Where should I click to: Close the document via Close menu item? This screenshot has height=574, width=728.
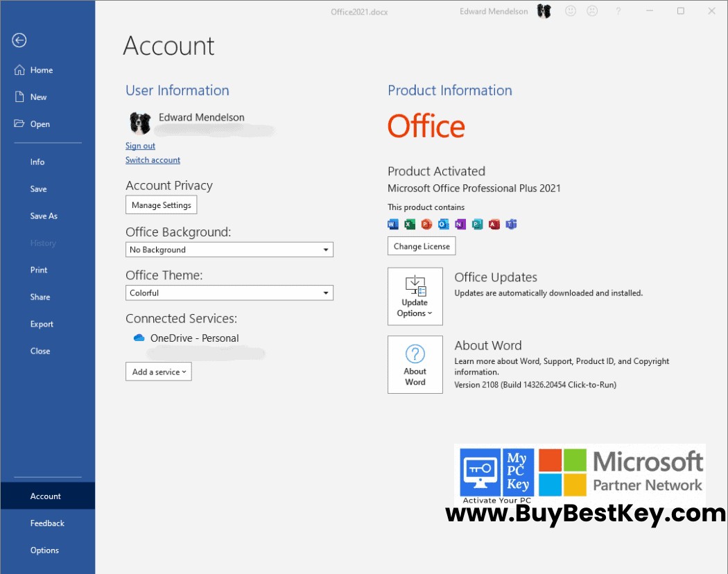click(40, 351)
